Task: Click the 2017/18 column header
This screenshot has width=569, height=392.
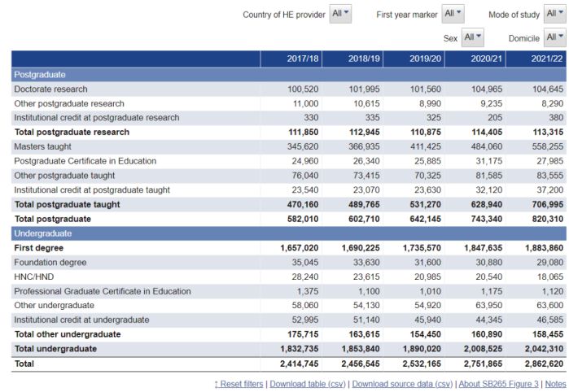Action: click(x=291, y=59)
